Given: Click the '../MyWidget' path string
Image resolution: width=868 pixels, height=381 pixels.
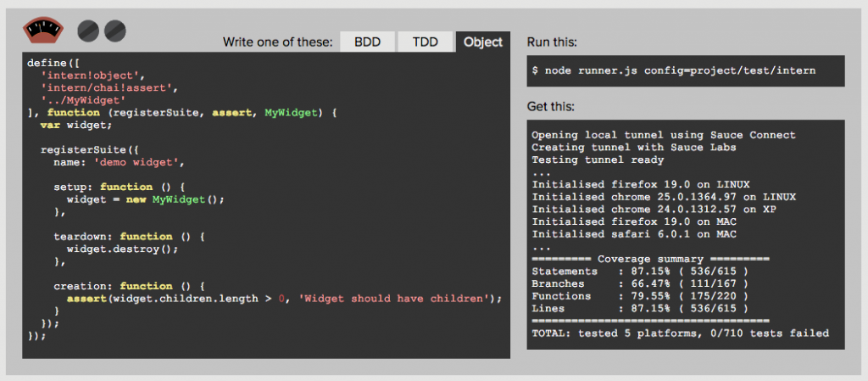Looking at the screenshot, I should click(x=83, y=100).
